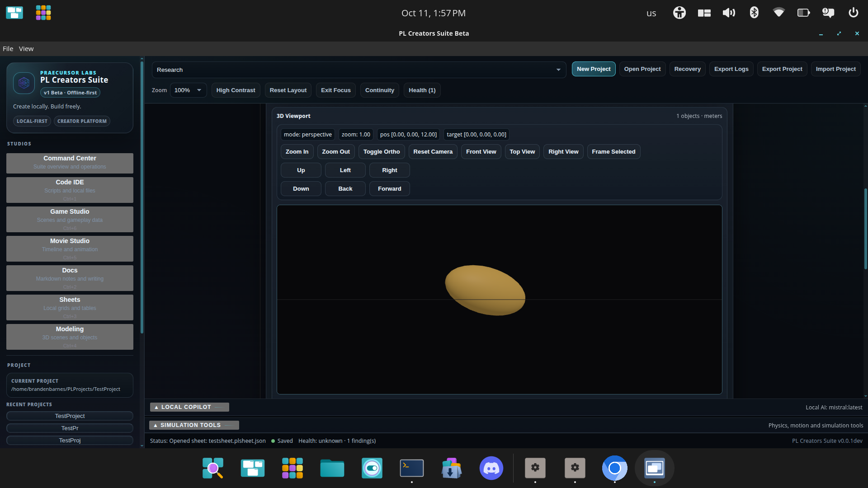Open the file manager folder in dock
Screen dimensions: 868x488
coord(332,468)
